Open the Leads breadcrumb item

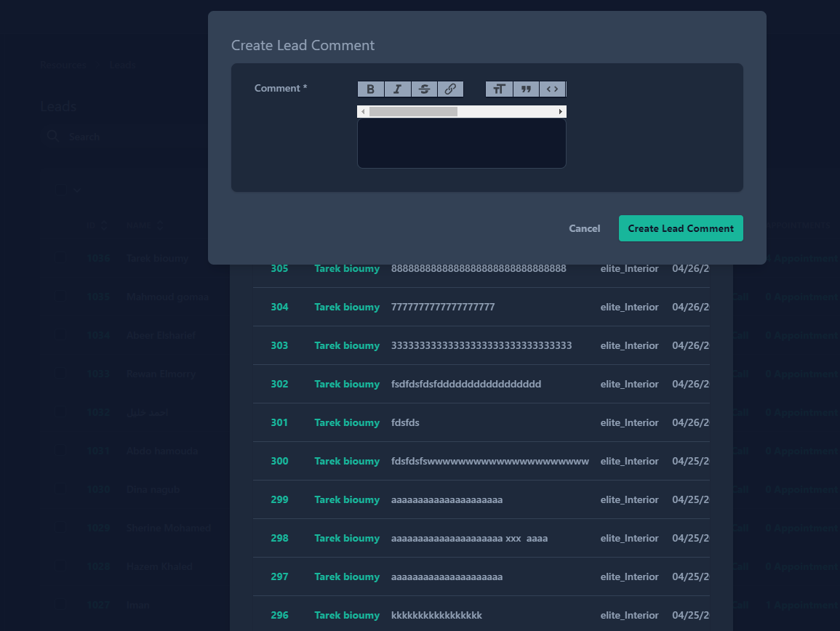tap(123, 65)
